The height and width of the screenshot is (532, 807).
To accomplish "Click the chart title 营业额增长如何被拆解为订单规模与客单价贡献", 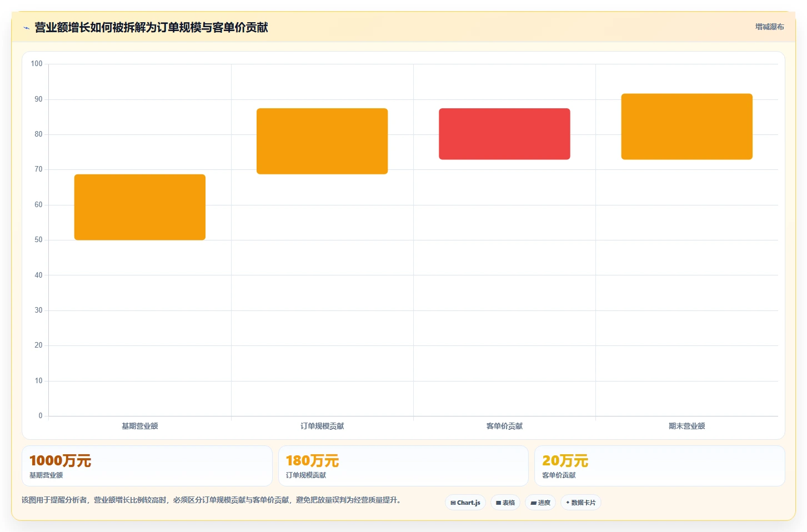I will pos(151,27).
